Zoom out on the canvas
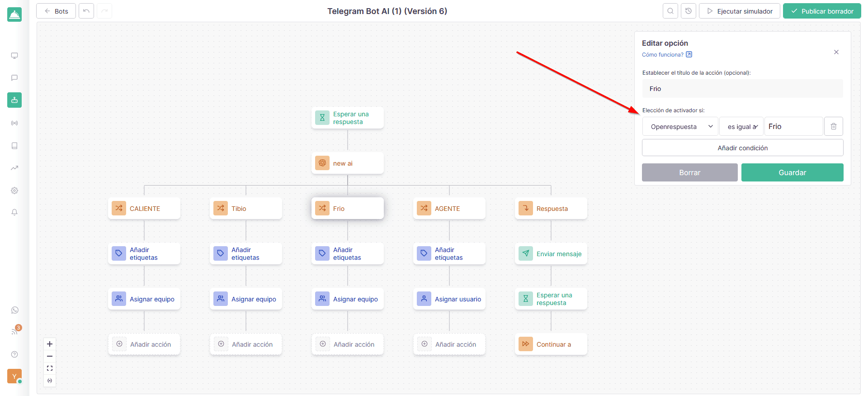Screen dimensions: 868x396 tap(50, 356)
